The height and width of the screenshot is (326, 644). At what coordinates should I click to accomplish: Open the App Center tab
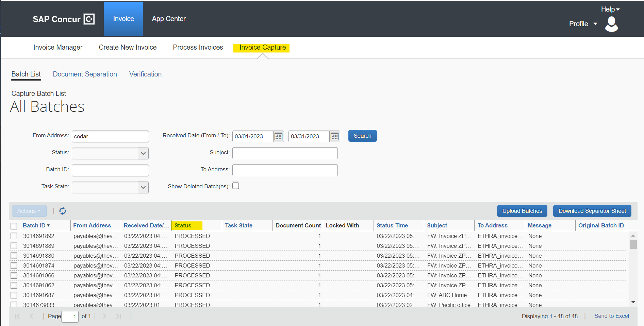click(169, 19)
